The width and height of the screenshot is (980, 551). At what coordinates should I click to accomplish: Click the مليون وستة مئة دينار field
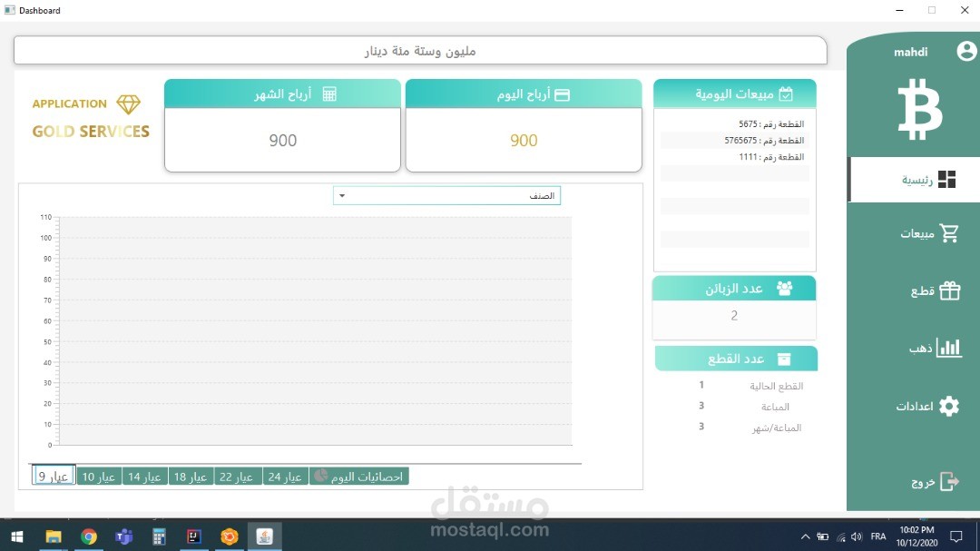[x=420, y=51]
